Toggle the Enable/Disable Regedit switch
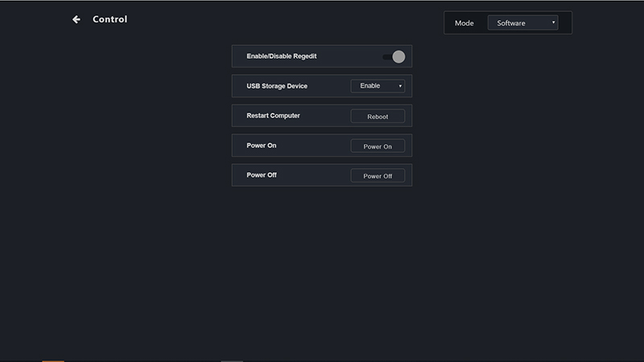 [394, 56]
